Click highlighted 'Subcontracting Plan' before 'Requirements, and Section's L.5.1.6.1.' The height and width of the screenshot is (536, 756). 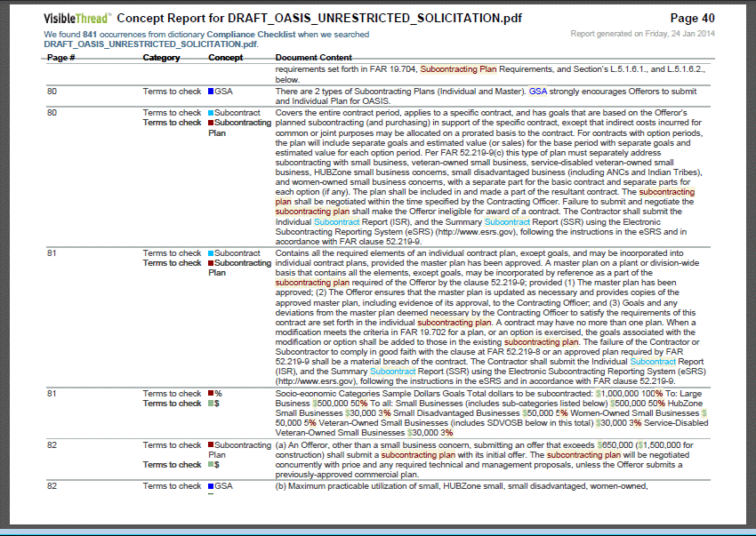click(x=459, y=69)
